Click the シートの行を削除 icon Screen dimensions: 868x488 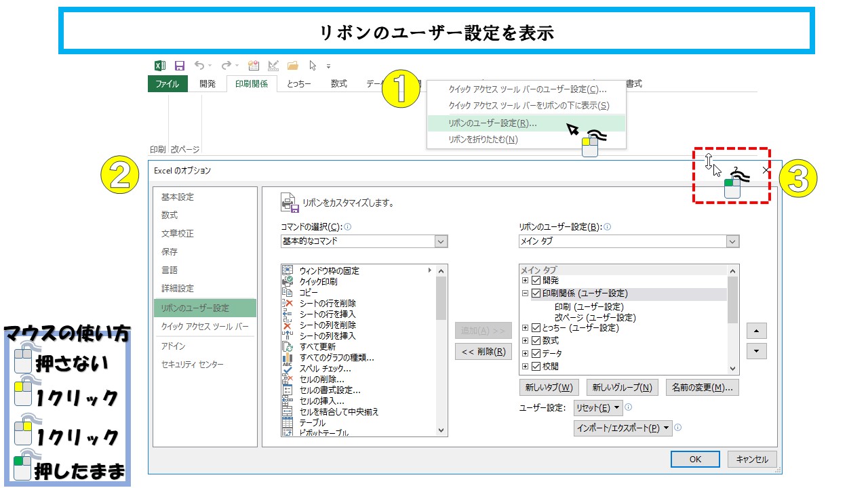click(287, 303)
